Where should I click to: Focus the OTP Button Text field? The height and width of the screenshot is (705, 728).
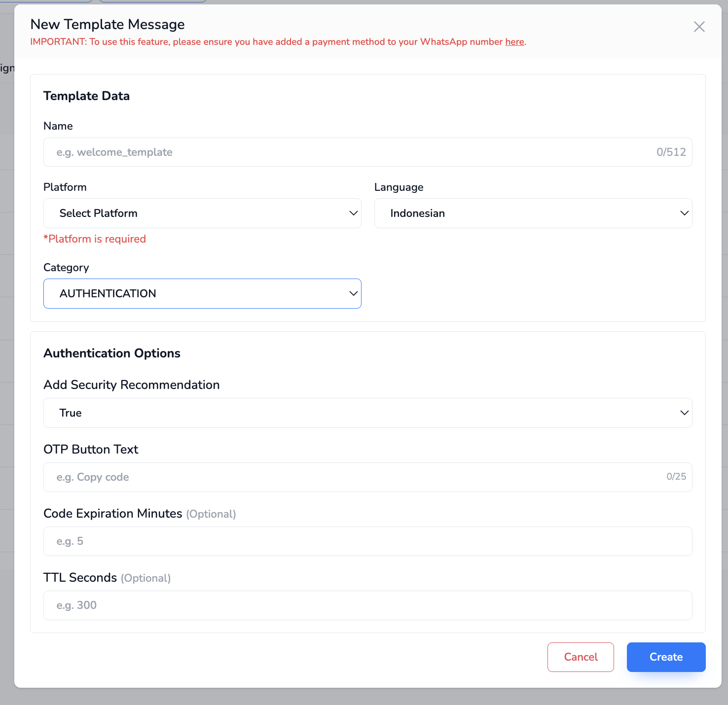coord(345,477)
